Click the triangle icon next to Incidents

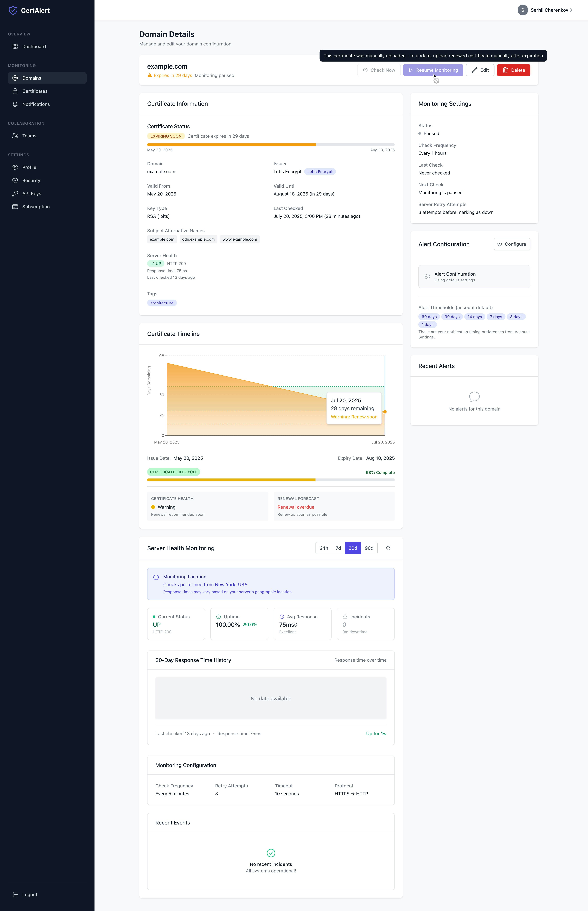tap(345, 617)
